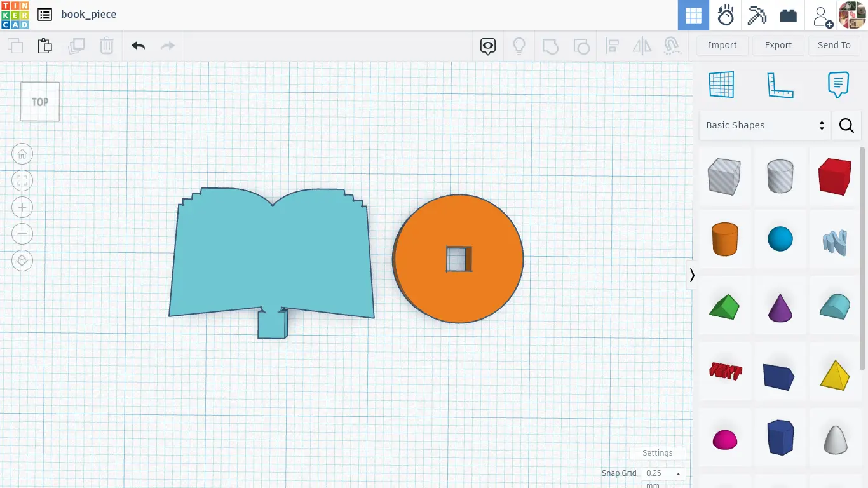Open the Snap Grid value dropdown
Screen dimensions: 868x488
pos(663,473)
